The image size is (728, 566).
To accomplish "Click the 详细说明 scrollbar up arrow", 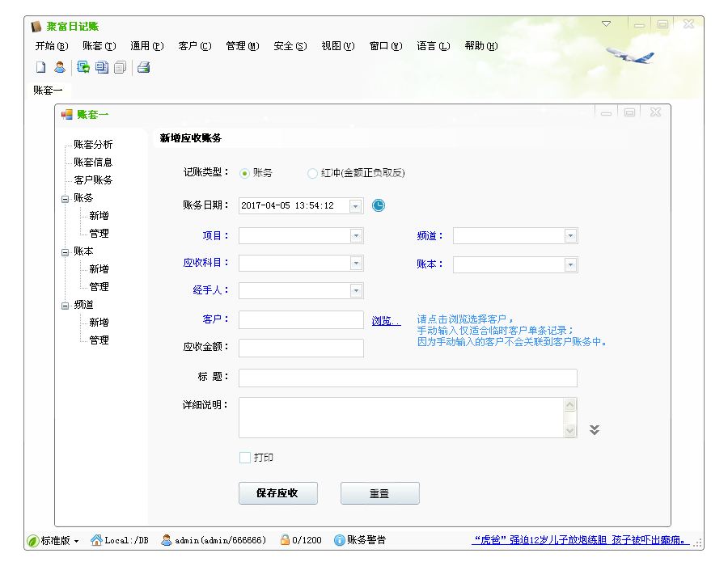I will 569,404.
